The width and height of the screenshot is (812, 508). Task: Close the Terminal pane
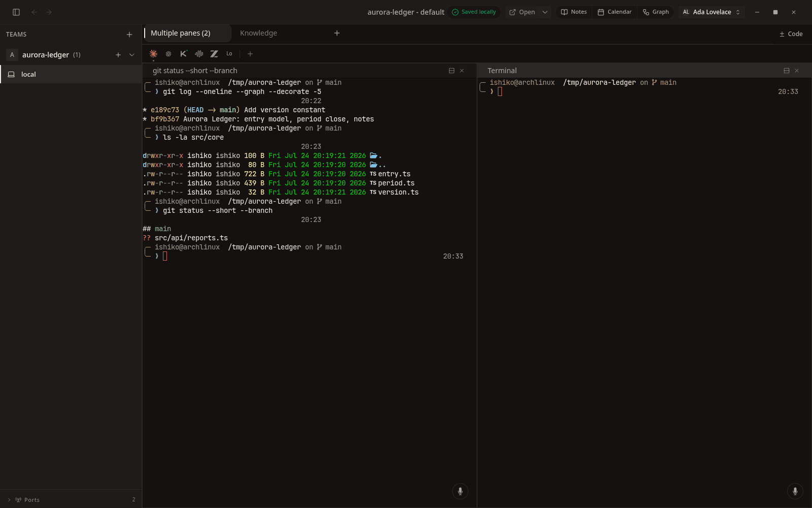click(x=797, y=71)
